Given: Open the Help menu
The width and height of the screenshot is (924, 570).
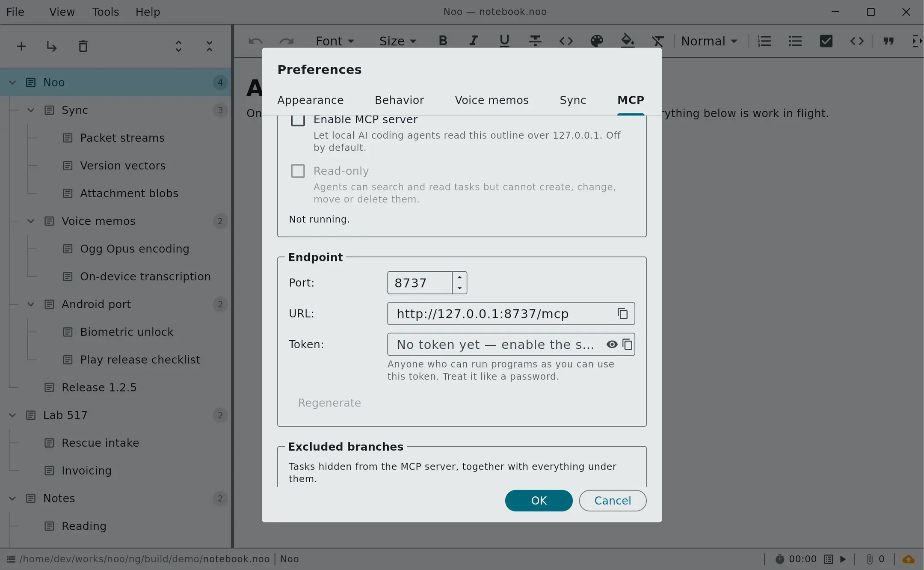Looking at the screenshot, I should (x=148, y=12).
